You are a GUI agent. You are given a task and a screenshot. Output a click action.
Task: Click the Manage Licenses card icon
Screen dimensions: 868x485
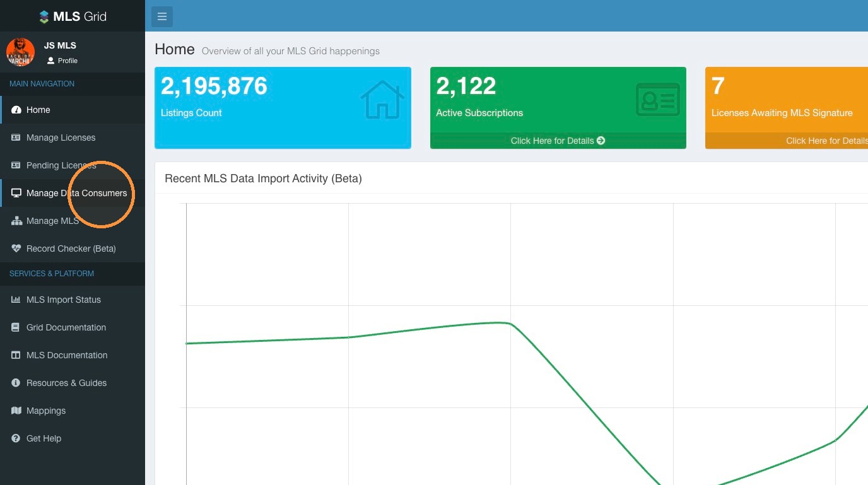pos(16,137)
